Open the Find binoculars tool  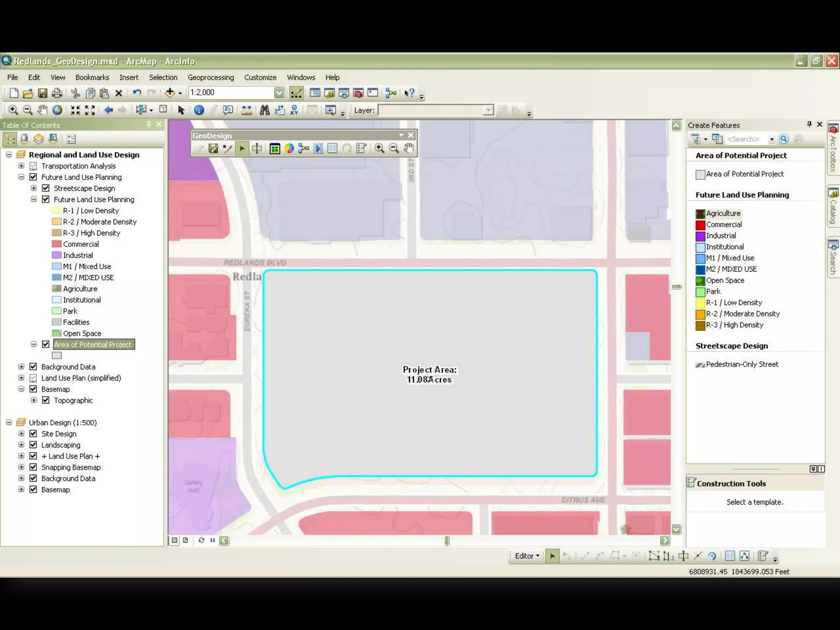coord(265,110)
